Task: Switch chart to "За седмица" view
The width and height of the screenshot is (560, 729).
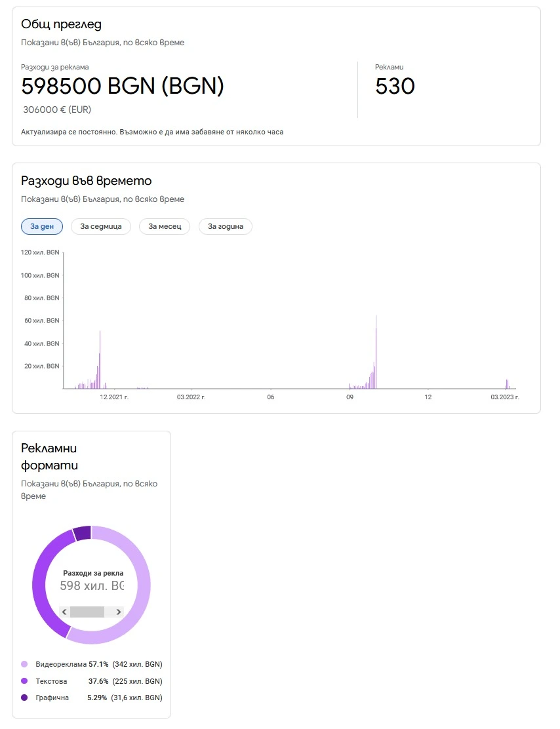Action: (x=101, y=227)
